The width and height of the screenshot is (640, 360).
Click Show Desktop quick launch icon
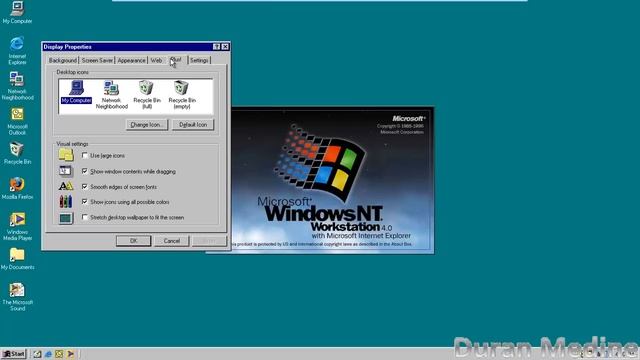point(38,354)
